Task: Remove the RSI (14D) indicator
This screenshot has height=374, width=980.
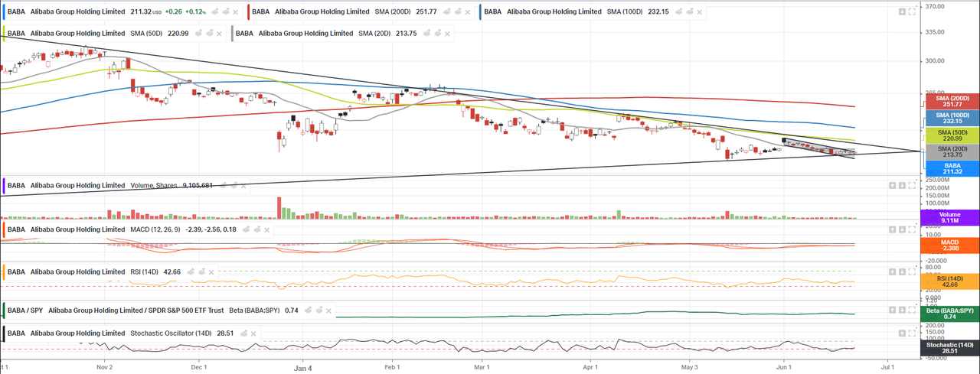Action: point(211,272)
